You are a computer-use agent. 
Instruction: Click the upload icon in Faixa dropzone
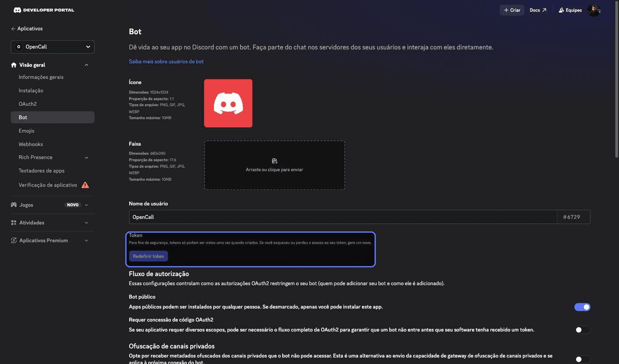pyautogui.click(x=274, y=161)
